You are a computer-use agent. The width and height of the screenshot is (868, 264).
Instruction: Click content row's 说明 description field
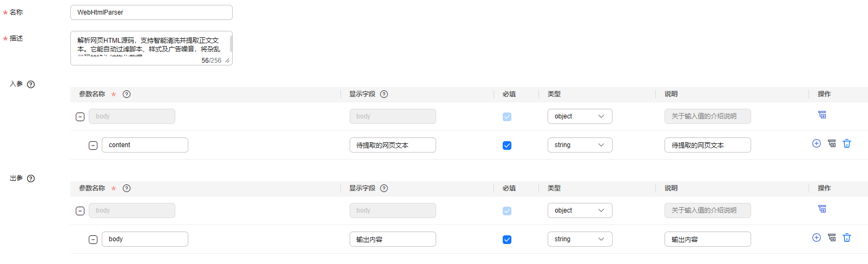coord(707,145)
